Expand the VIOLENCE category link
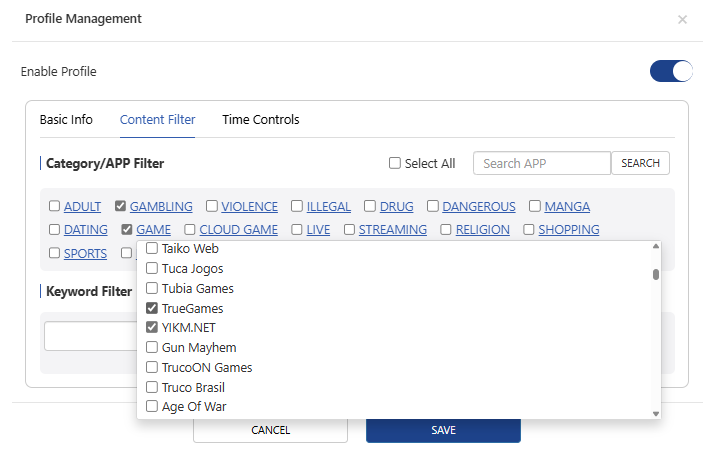 pos(249,207)
